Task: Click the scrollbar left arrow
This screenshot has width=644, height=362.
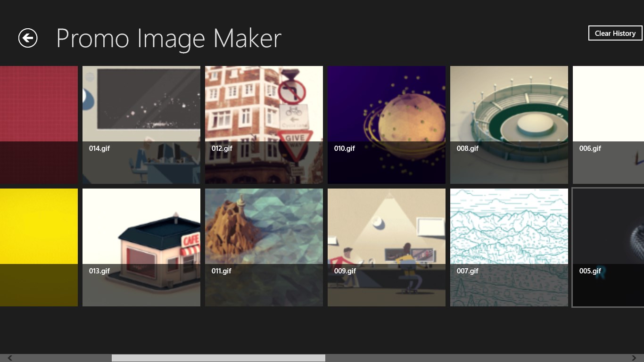Action: (x=9, y=358)
